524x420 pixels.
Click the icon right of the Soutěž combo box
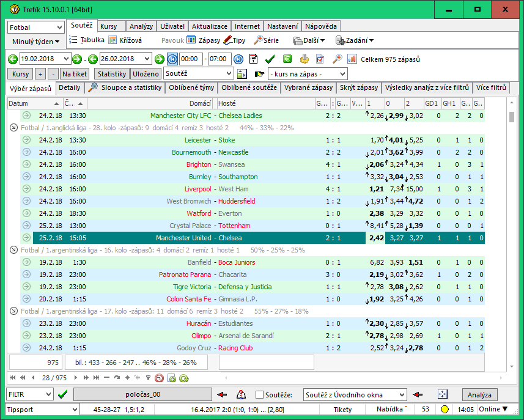[x=242, y=74]
